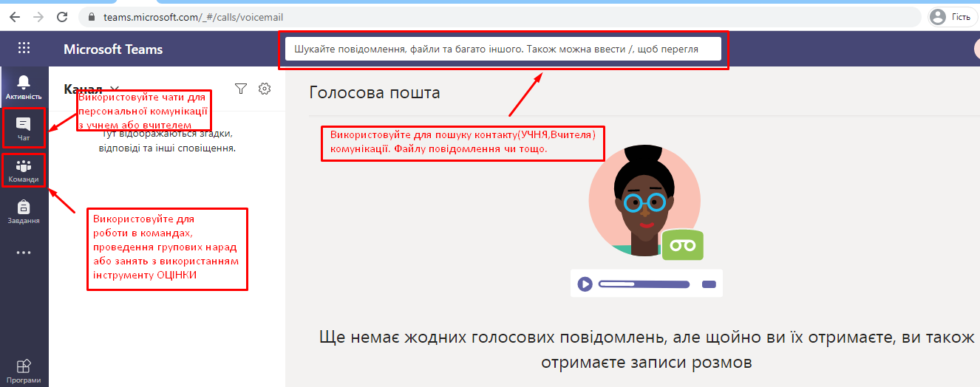
Task: Click the site lock icon in address bar
Action: tap(92, 16)
